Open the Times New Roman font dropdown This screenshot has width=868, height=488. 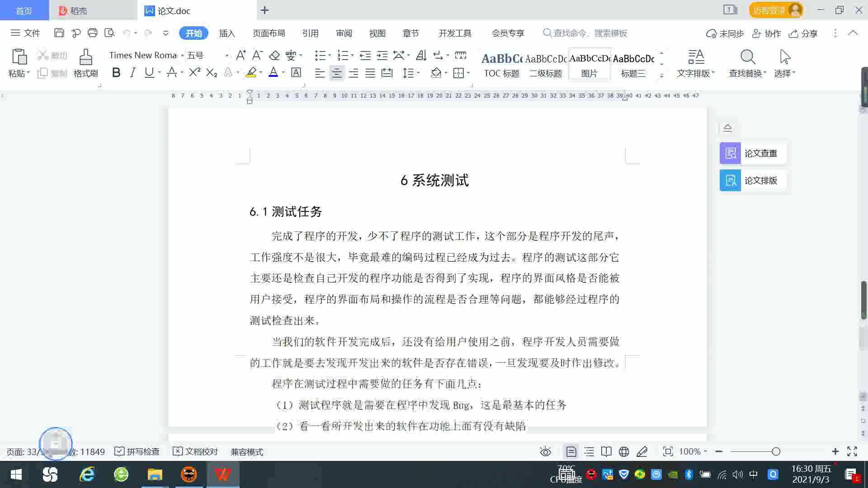[x=182, y=55]
